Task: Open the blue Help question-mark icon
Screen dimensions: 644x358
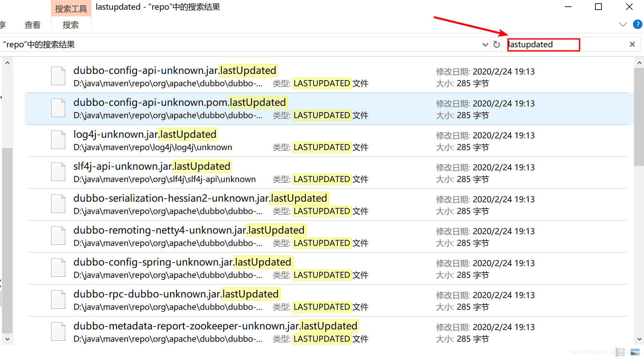Action: [637, 24]
